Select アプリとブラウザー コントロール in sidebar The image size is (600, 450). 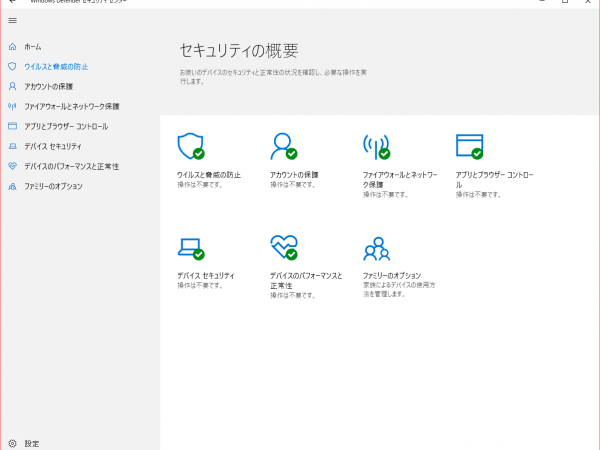click(66, 126)
